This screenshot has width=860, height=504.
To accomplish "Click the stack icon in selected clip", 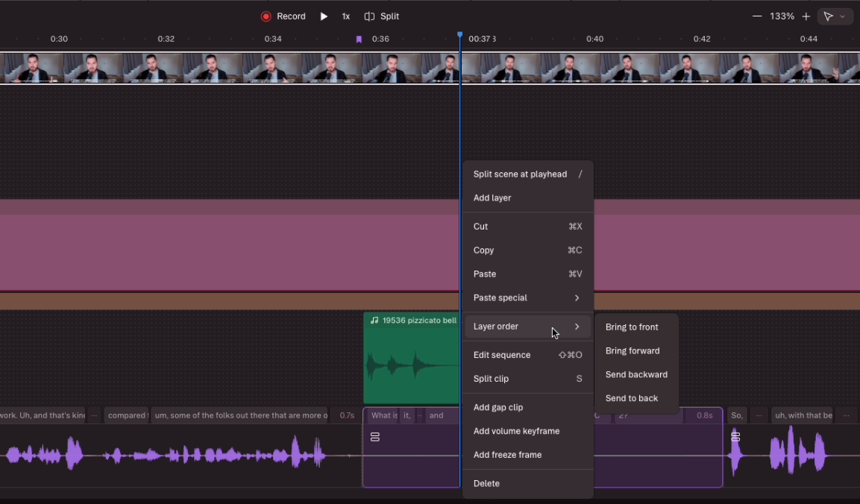I will (x=375, y=437).
